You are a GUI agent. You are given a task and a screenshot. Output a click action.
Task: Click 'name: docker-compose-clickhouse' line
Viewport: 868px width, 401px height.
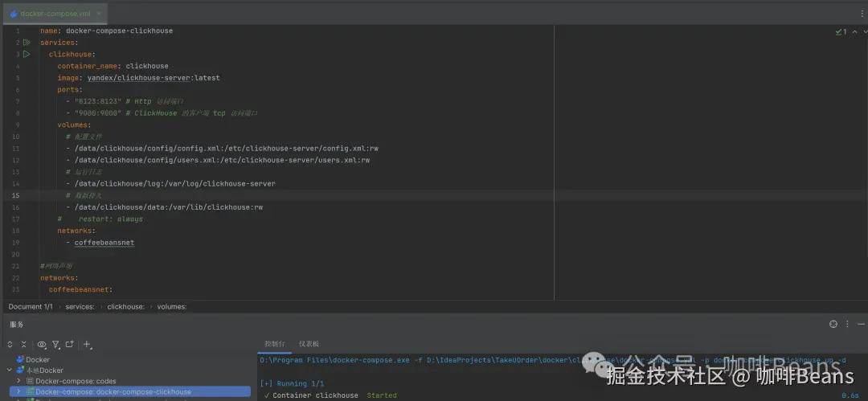[x=106, y=31]
